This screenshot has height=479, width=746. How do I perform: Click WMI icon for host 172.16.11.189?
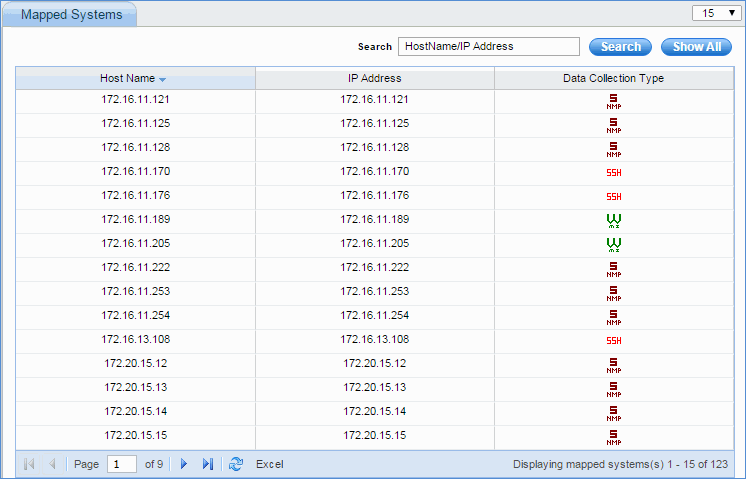pos(613,221)
